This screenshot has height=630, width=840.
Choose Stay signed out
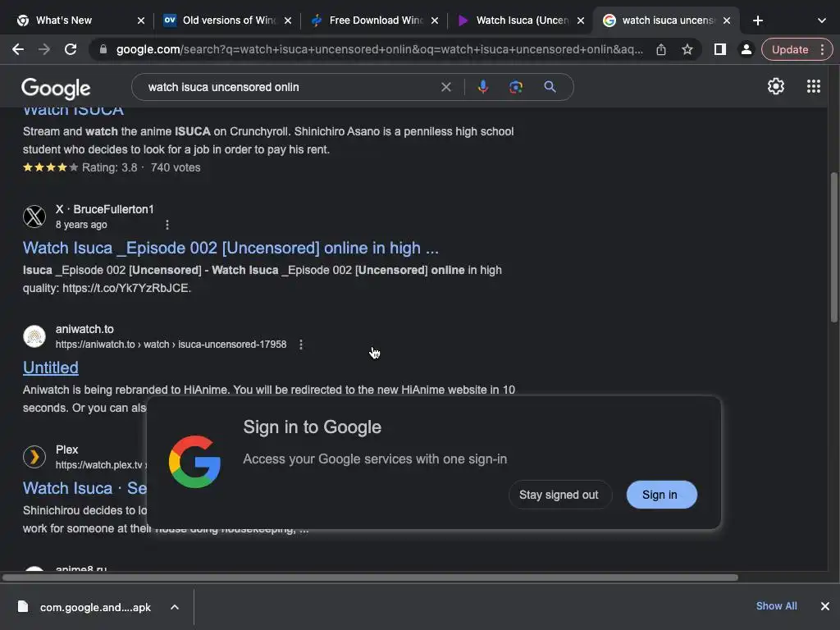click(x=559, y=495)
